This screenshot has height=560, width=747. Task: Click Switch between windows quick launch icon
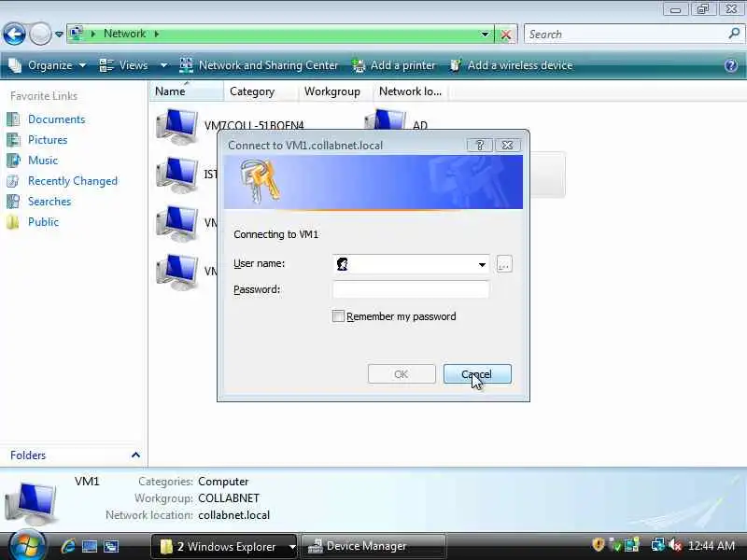[111, 546]
